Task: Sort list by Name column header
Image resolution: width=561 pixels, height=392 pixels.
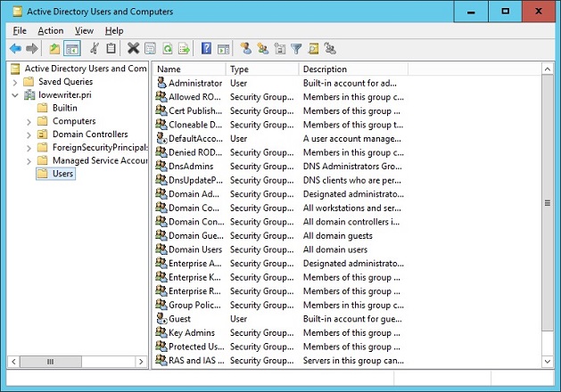Action: (187, 69)
